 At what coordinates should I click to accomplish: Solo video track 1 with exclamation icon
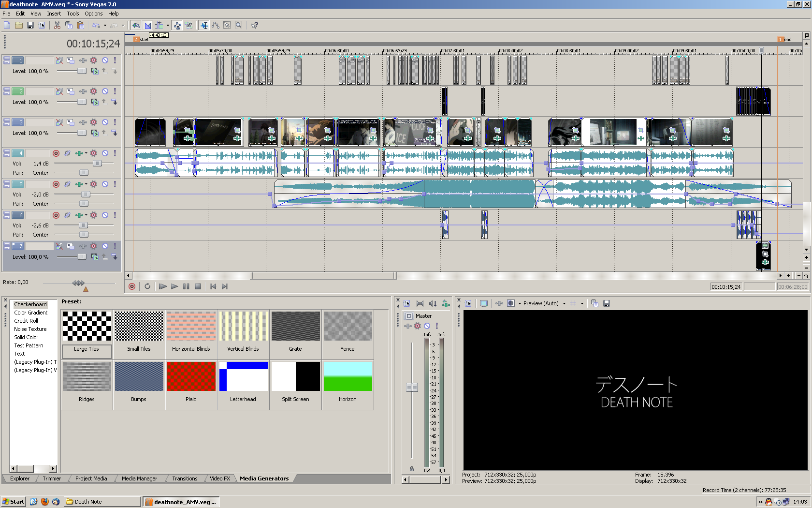(115, 60)
